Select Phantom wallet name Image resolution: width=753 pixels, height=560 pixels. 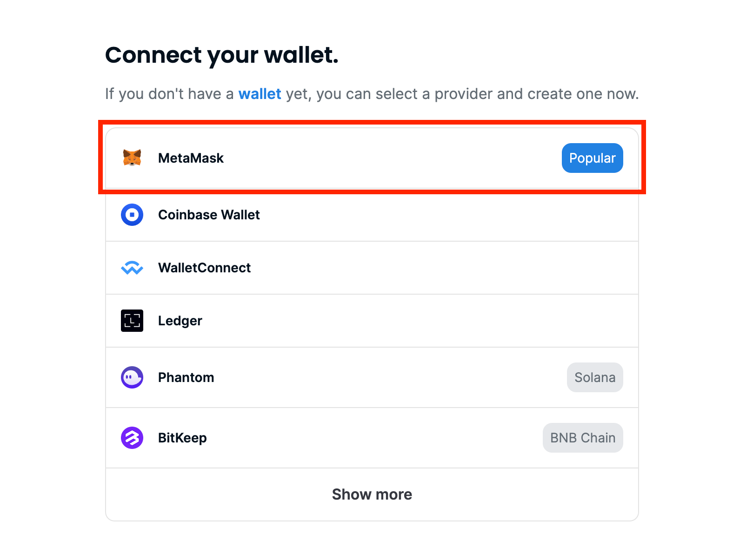click(x=186, y=377)
